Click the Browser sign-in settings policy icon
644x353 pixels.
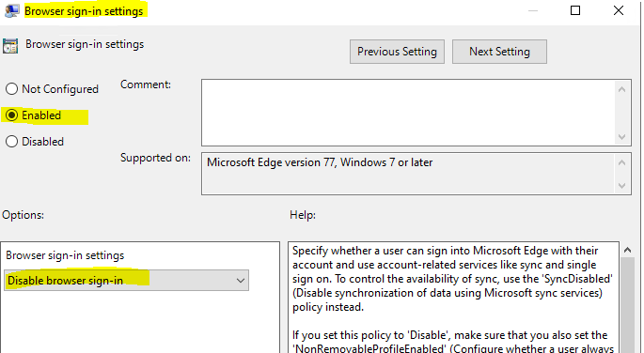(x=10, y=45)
